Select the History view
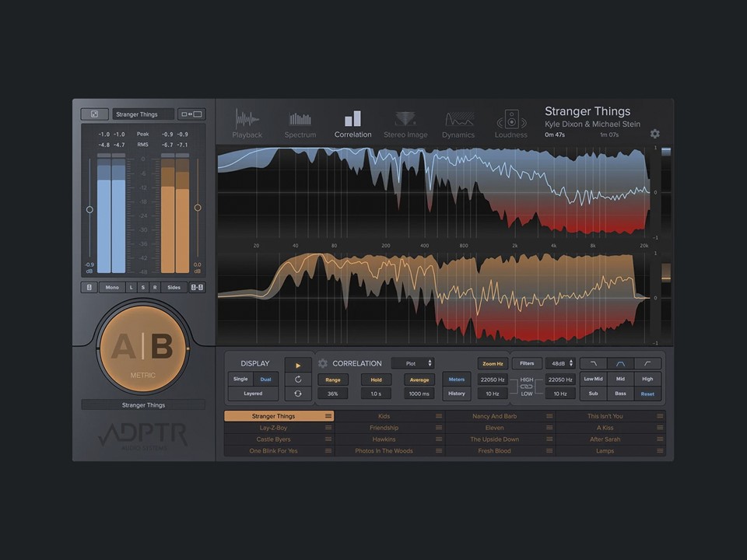Viewport: 747px width, 560px height. pos(457,394)
